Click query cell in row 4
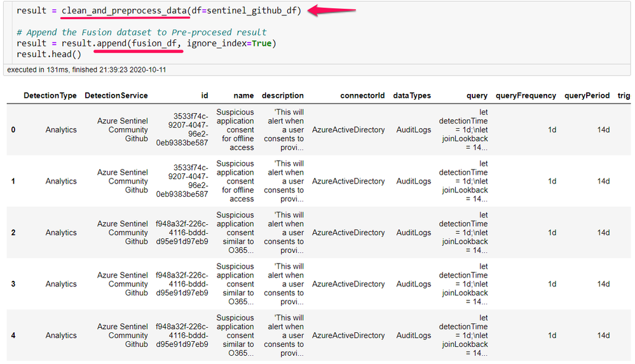Viewport: 635px width, 364px height. pos(463,335)
